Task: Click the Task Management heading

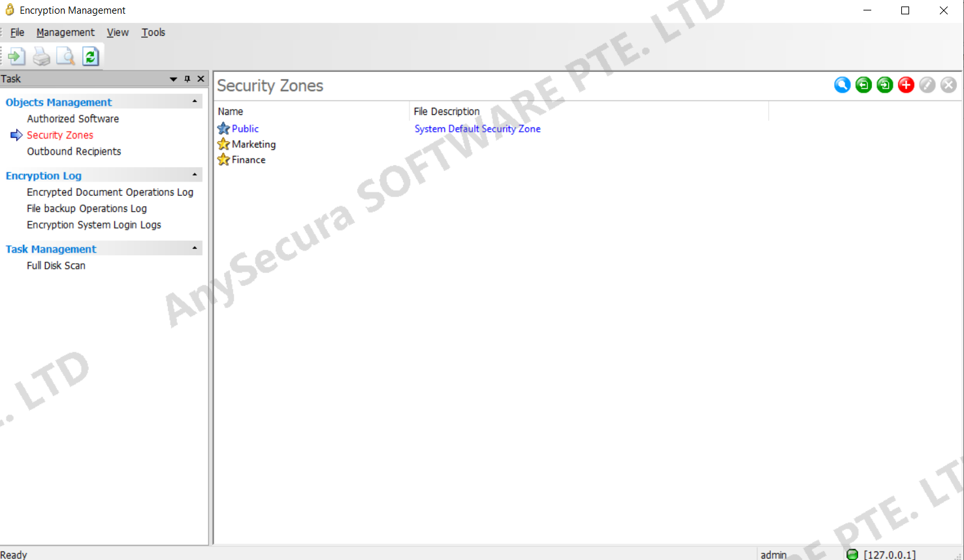Action: (51, 249)
